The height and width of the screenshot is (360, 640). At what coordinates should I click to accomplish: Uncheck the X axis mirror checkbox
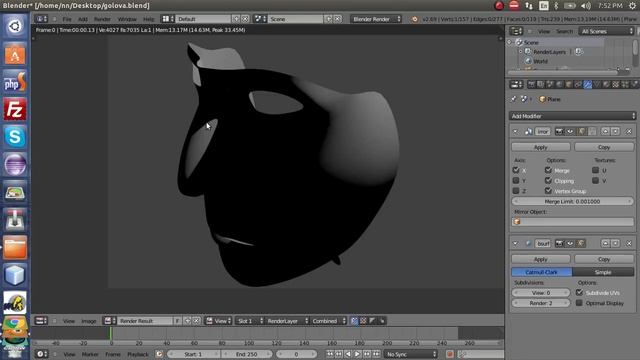pos(516,170)
